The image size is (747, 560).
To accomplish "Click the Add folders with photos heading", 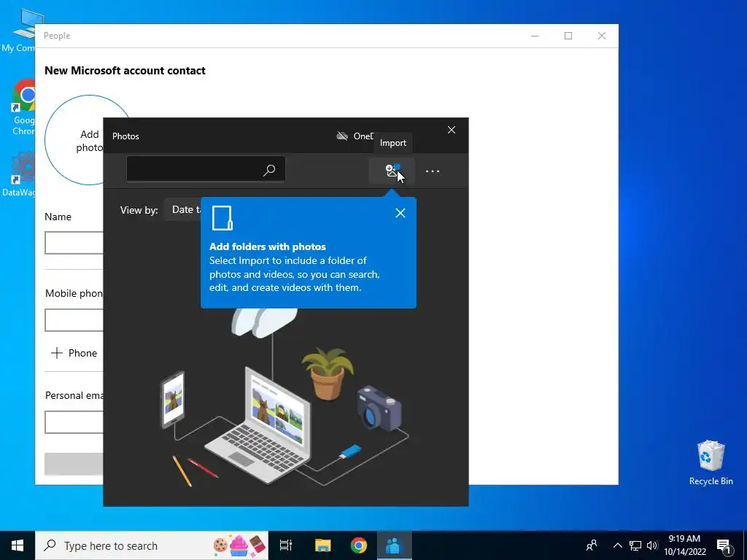I will point(268,246).
